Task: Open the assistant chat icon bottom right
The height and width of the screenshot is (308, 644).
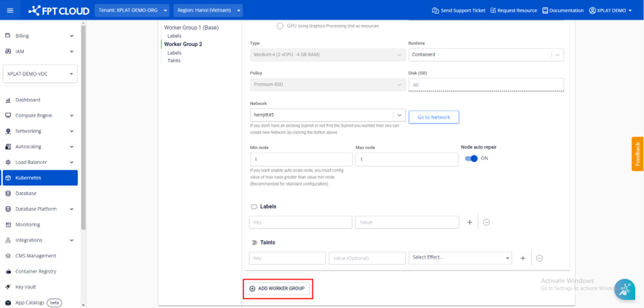Action: coord(624,289)
